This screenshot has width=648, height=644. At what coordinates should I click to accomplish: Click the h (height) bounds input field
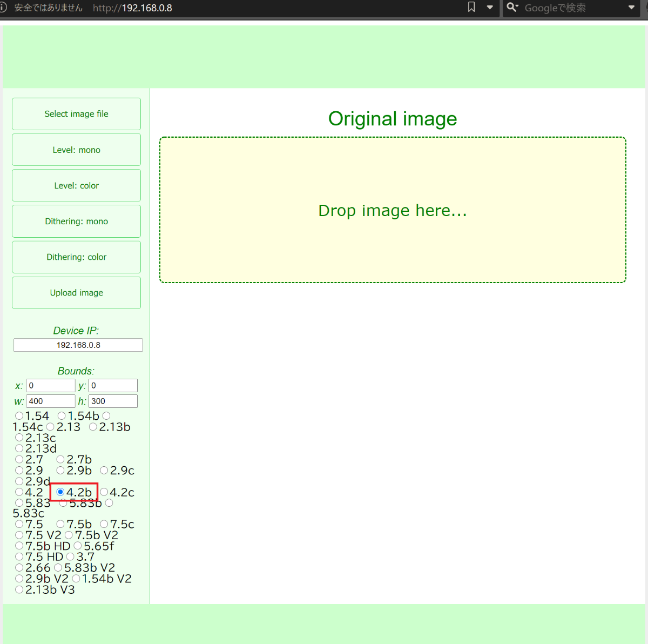point(113,401)
